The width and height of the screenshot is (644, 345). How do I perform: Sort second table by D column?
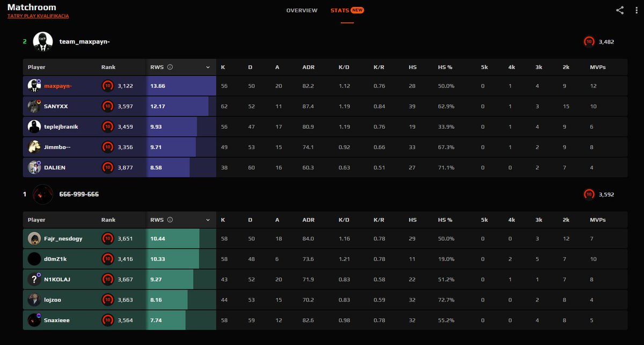[x=250, y=219]
